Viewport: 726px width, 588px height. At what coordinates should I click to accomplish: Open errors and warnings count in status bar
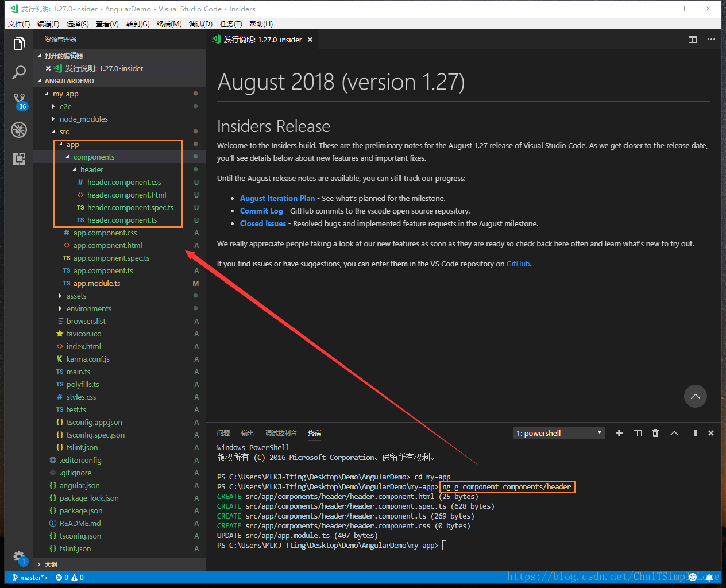[69, 578]
